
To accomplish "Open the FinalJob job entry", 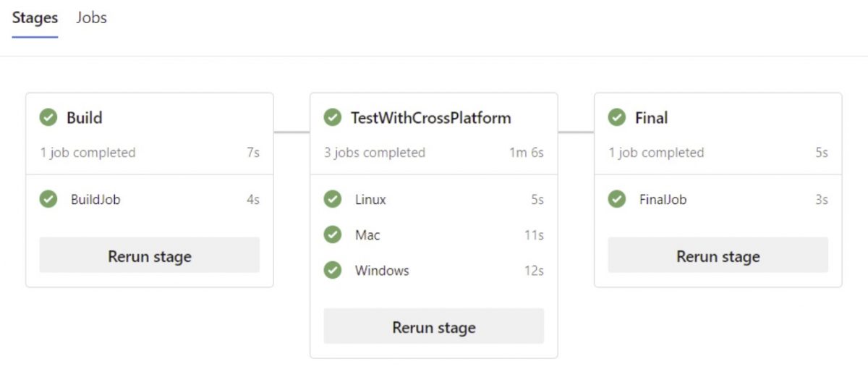I will 718,199.
